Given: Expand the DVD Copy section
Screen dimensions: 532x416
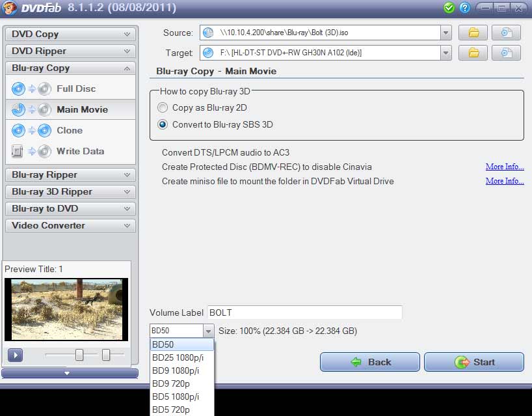Looking at the screenshot, I should click(71, 35).
